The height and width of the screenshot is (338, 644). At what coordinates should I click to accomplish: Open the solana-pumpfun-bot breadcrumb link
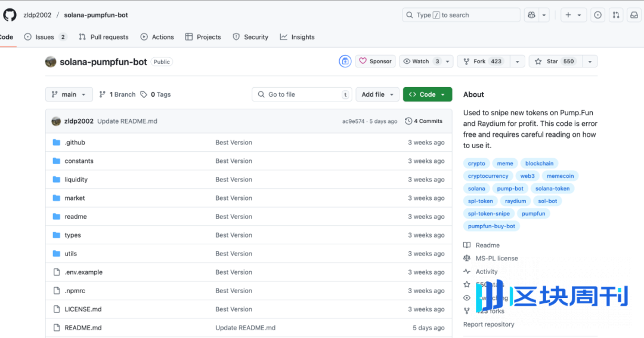pos(95,15)
